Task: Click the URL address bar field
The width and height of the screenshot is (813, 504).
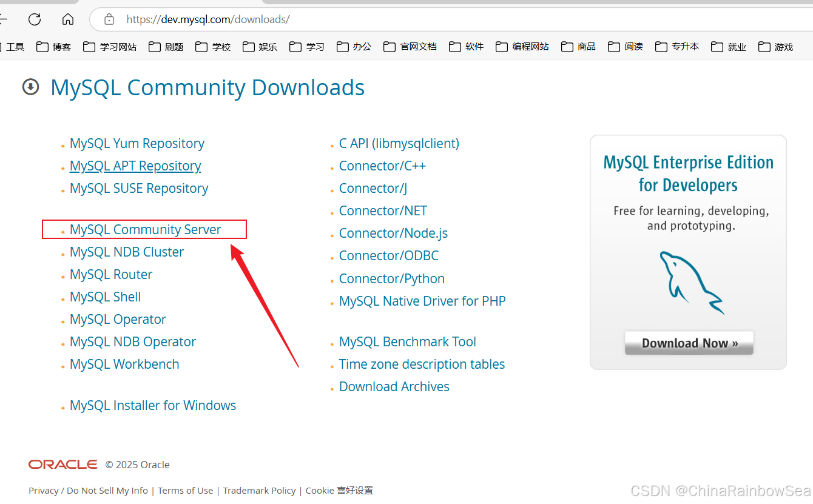Action: [x=425, y=19]
